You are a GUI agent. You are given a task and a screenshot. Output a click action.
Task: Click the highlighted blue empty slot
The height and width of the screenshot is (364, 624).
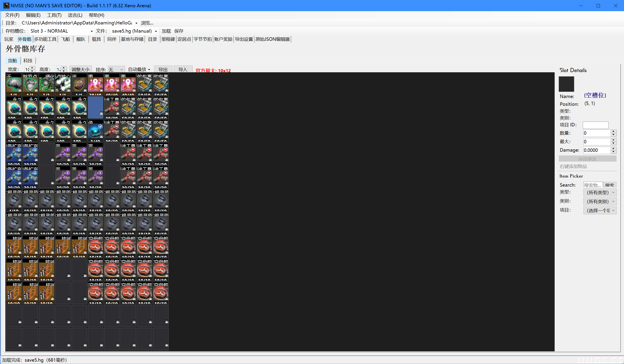96,107
